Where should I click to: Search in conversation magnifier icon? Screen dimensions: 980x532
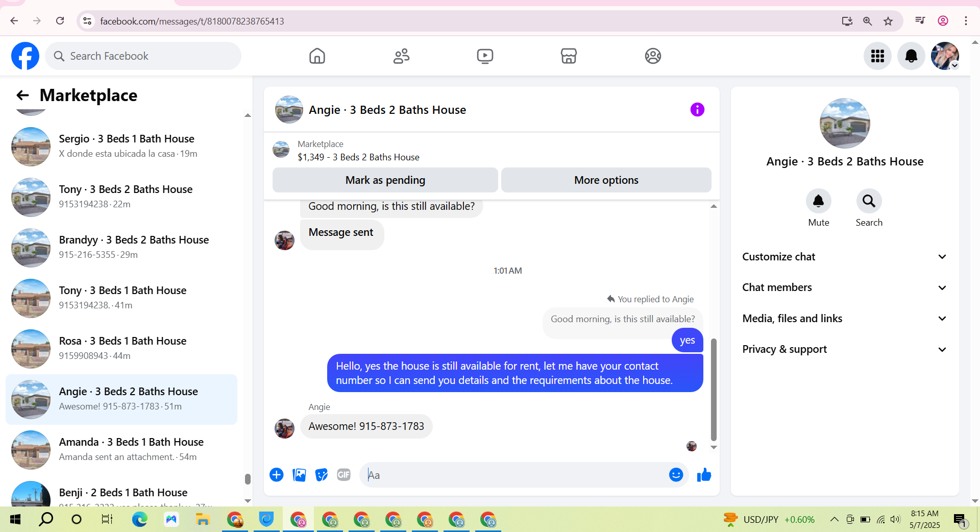tap(869, 201)
